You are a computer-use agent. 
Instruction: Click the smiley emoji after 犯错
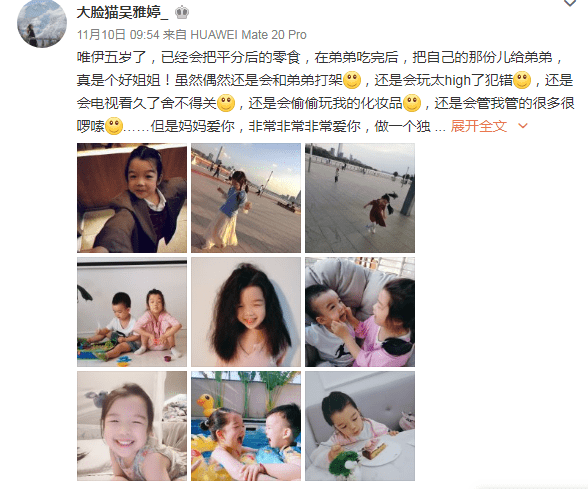(522, 80)
